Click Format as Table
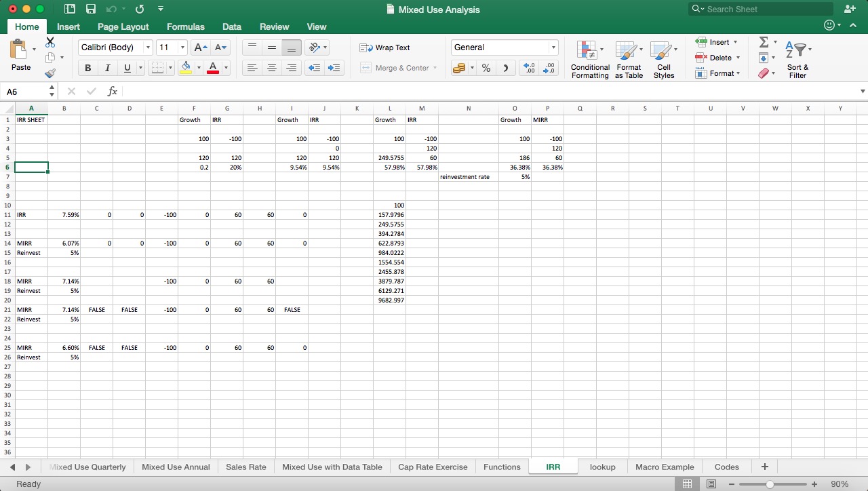This screenshot has height=491, width=868. (x=629, y=60)
